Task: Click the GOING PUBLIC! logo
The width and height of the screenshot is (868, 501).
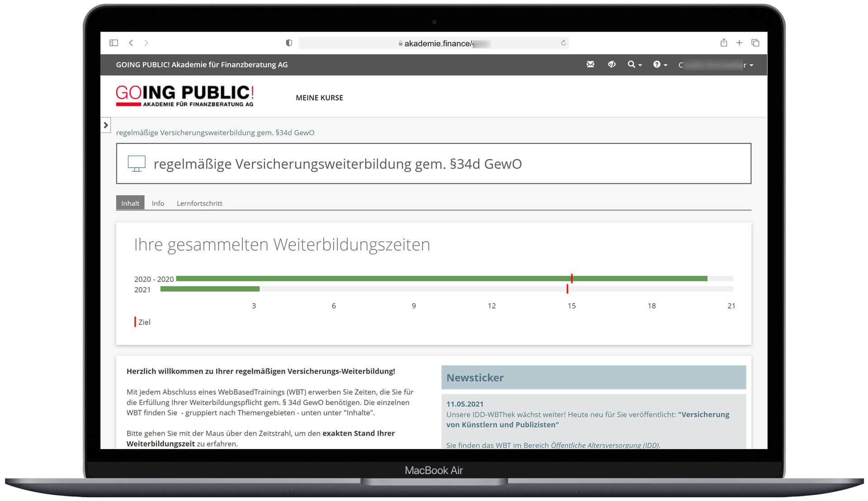Action: 184,96
